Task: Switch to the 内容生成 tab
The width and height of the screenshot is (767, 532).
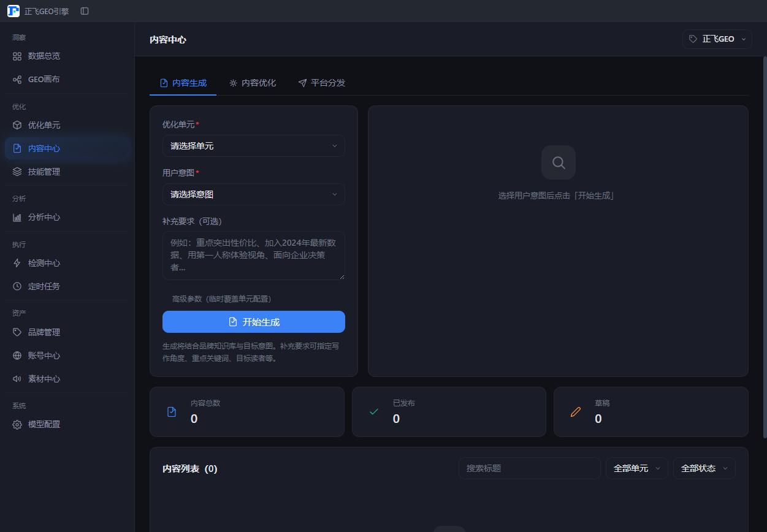Action: coord(183,83)
